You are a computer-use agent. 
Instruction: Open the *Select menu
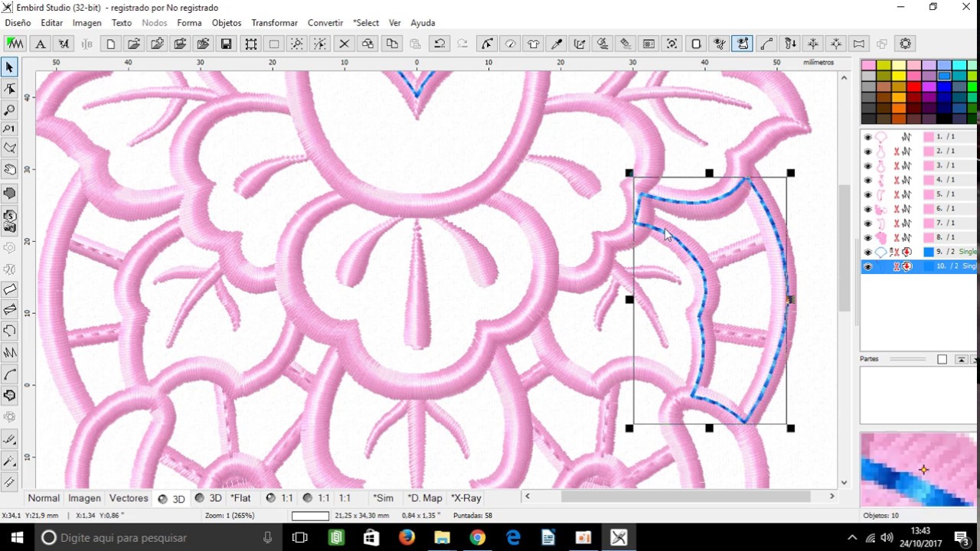coord(366,23)
